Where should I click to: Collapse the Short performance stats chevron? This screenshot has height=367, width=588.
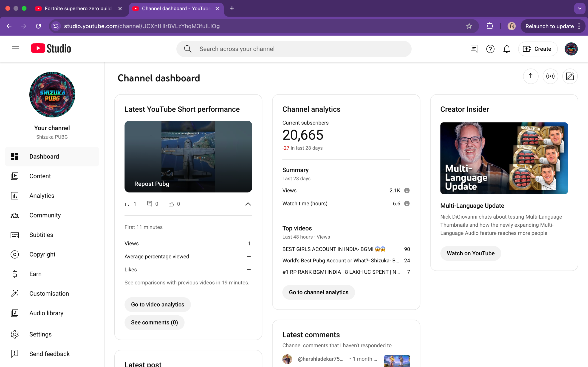coord(248,204)
